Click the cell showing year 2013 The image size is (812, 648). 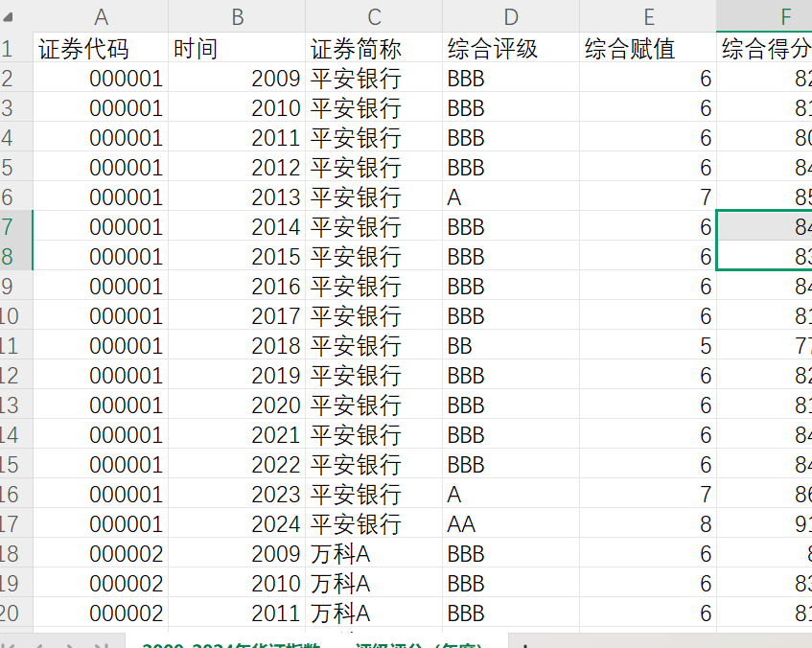(x=240, y=197)
